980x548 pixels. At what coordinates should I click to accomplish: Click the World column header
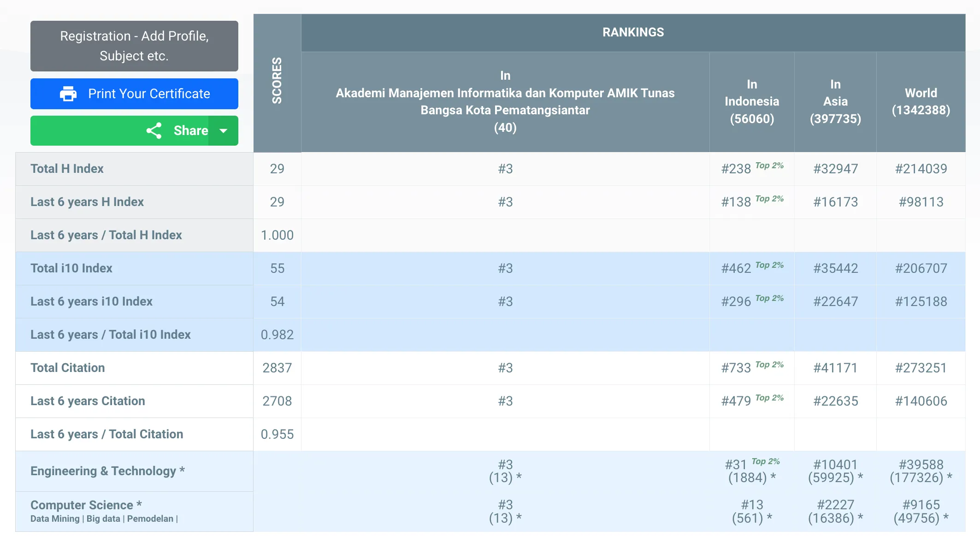coord(921,101)
